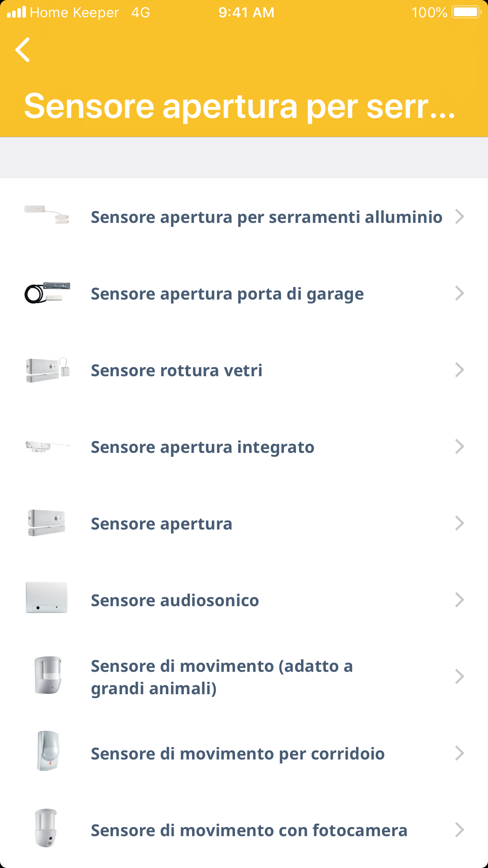Tap the corridor motion sensor image

48,751
